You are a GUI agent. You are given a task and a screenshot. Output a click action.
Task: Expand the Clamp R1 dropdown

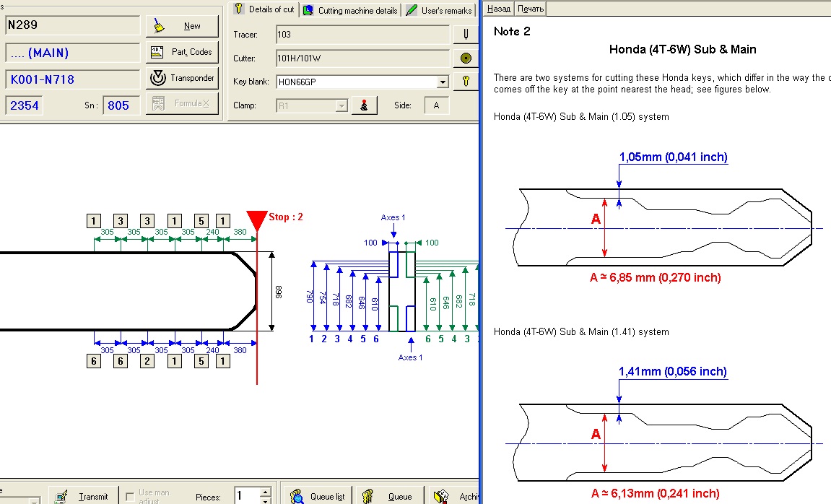point(341,106)
